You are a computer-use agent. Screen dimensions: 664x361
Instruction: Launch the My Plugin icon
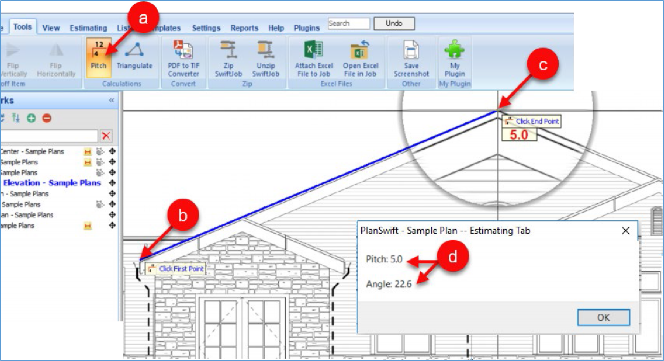pos(454,58)
